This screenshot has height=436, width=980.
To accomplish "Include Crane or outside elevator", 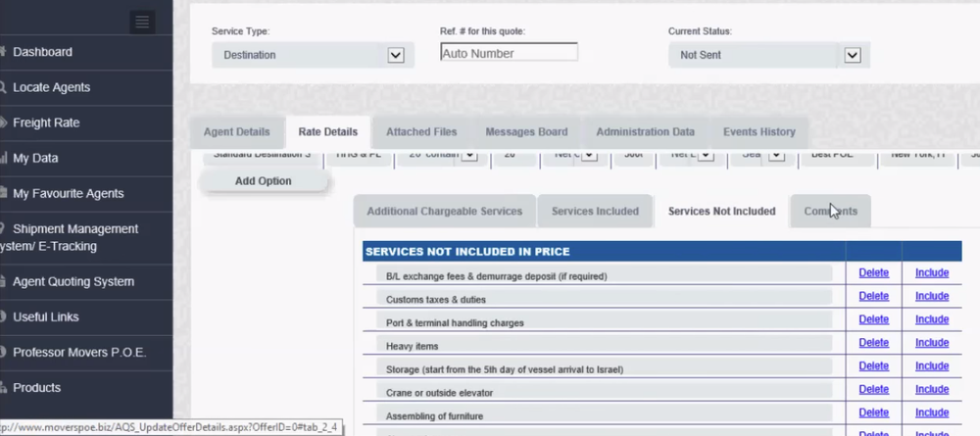I will tap(932, 389).
